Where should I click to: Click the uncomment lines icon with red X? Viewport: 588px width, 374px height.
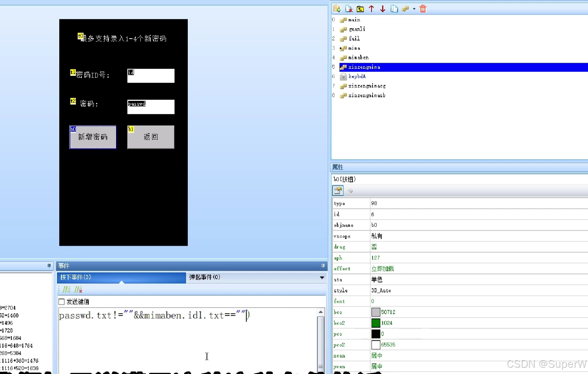pyautogui.click(x=78, y=290)
